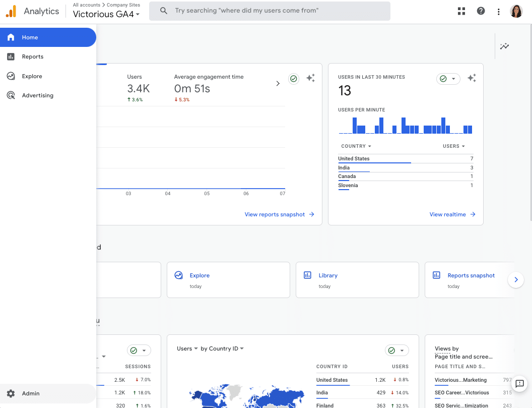The image size is (532, 408).
Task: Open the Reports section
Action: click(48, 56)
